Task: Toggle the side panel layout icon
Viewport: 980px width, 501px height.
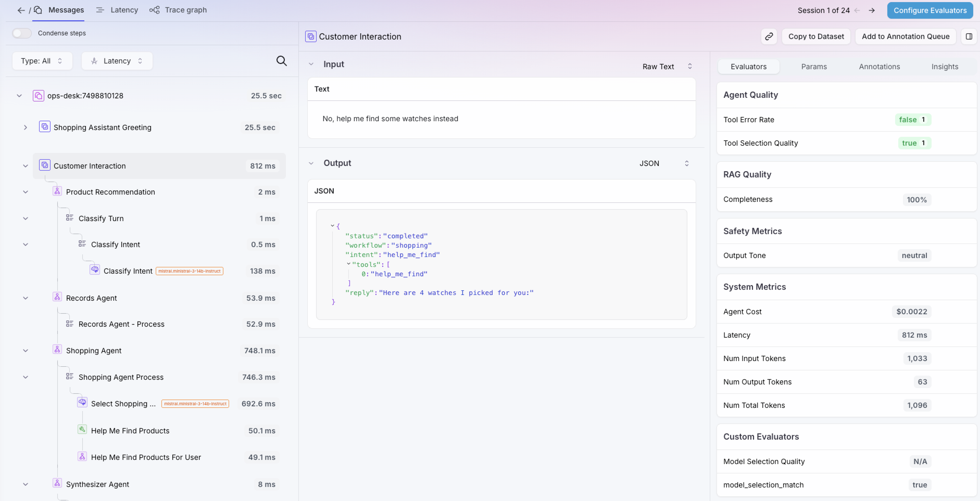Action: [x=969, y=36]
